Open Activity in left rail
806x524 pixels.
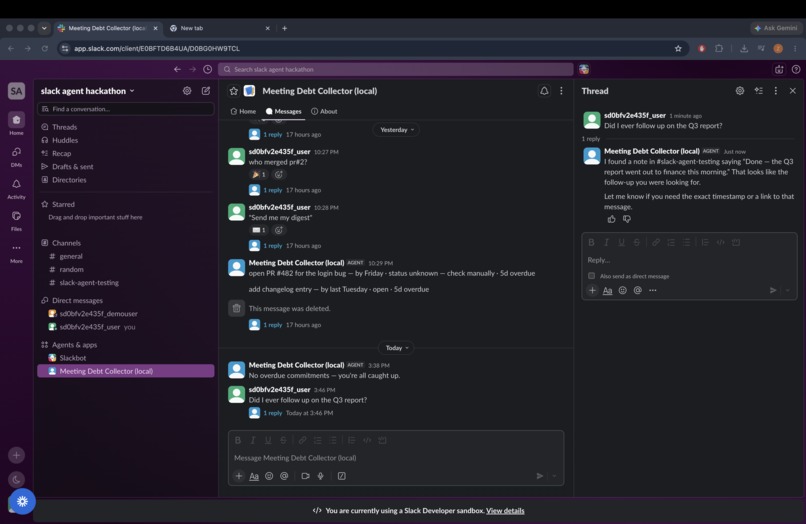pyautogui.click(x=16, y=189)
